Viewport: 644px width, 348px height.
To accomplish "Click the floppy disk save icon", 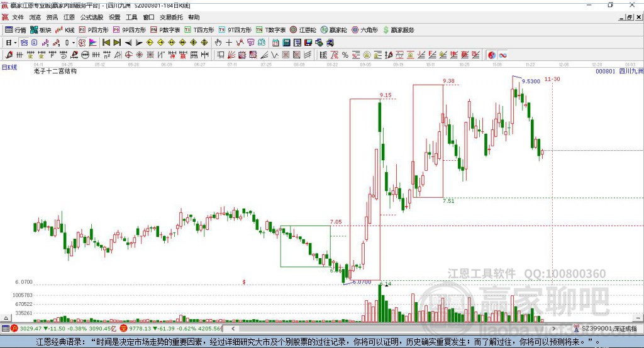I will click(x=308, y=43).
